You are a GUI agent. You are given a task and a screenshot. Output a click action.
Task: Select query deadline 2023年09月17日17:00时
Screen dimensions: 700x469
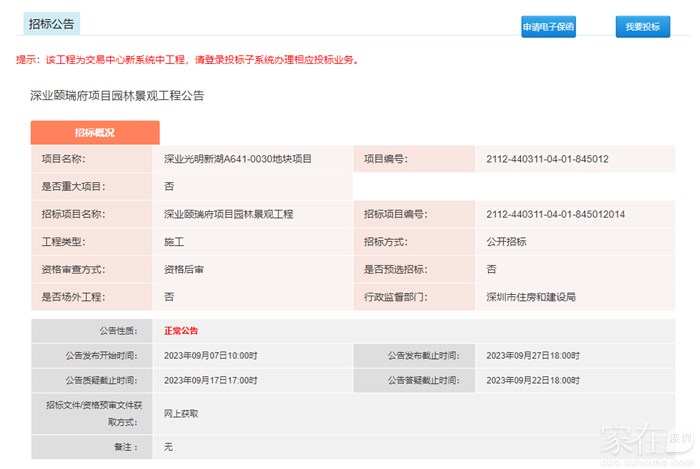coord(210,381)
